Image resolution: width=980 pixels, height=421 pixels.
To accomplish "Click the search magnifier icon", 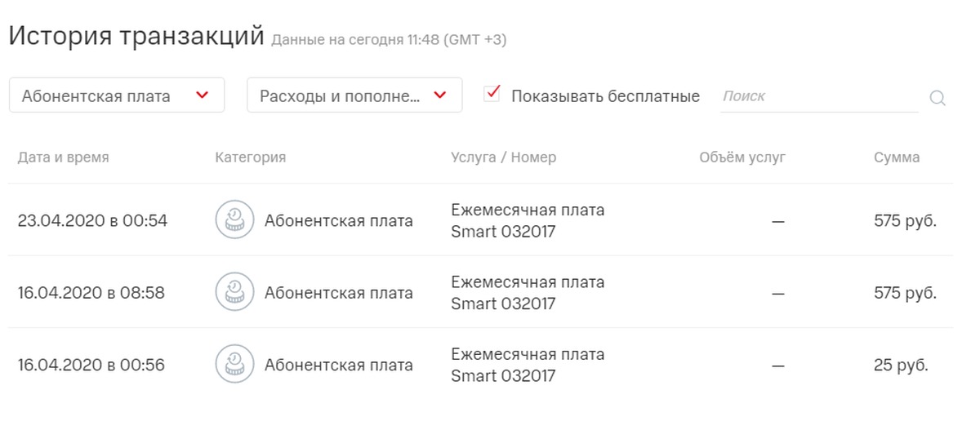I will tap(938, 99).
